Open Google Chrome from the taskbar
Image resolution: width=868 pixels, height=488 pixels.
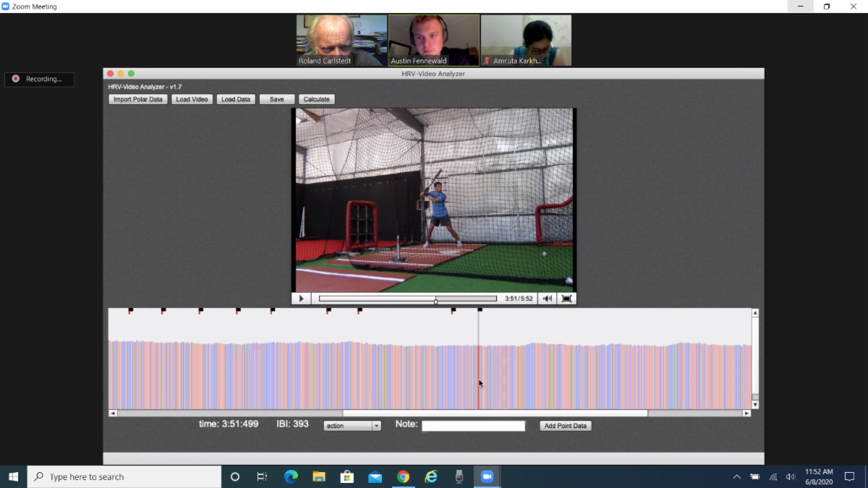click(x=403, y=476)
